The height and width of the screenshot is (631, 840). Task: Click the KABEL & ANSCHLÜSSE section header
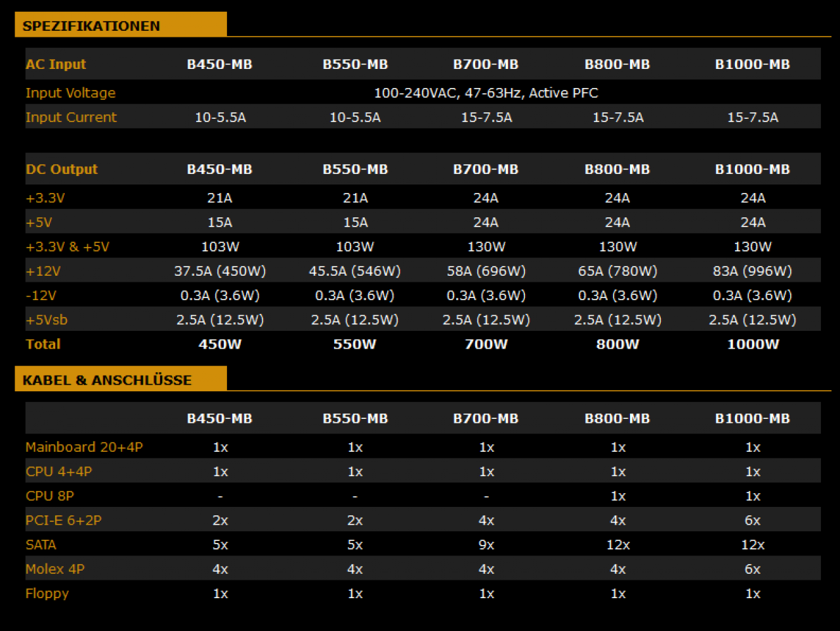pyautogui.click(x=107, y=380)
